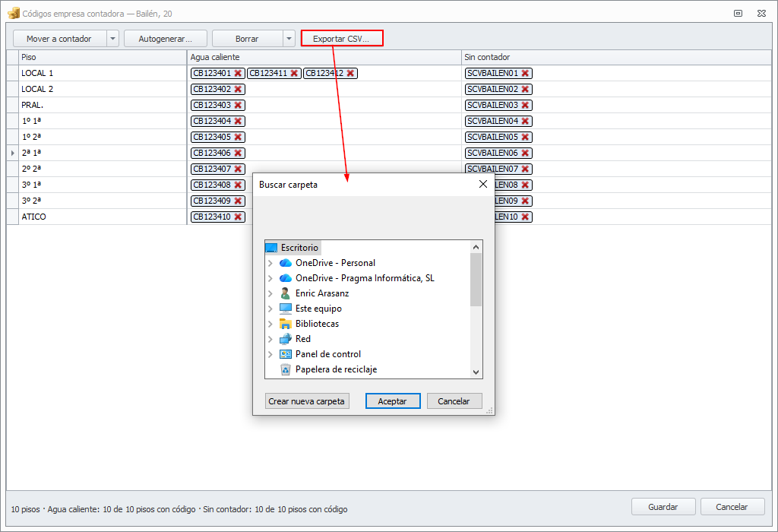The height and width of the screenshot is (532, 778).
Task: Open the Mover a contador dropdown arrow
Action: (112, 39)
